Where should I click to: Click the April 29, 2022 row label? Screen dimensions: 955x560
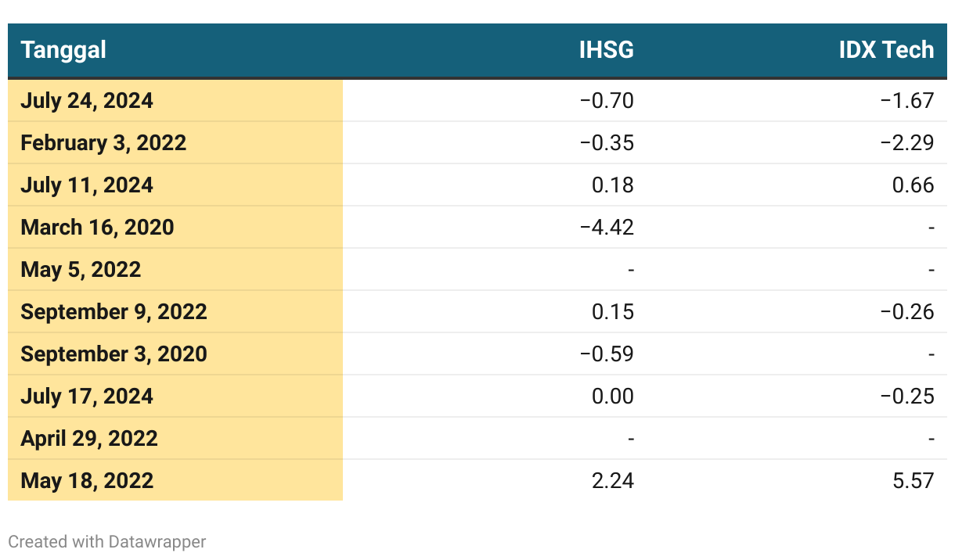click(x=89, y=439)
